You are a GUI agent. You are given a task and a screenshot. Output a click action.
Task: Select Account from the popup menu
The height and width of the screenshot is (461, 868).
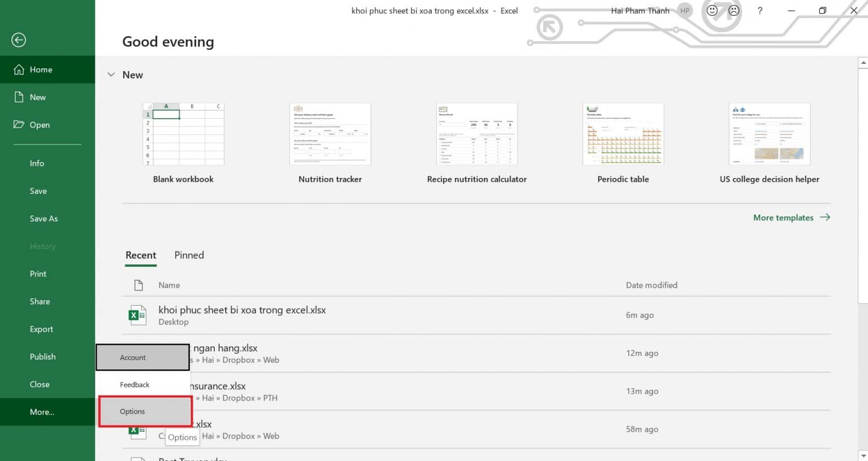(142, 358)
